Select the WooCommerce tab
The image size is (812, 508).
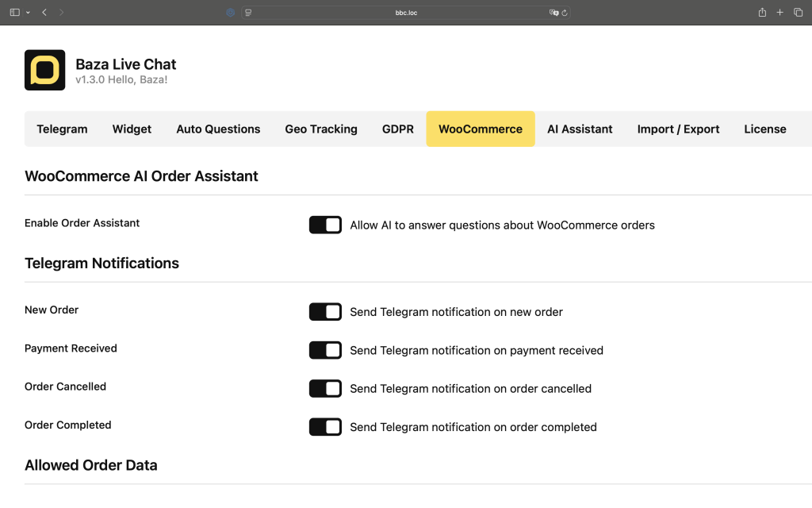tap(481, 129)
